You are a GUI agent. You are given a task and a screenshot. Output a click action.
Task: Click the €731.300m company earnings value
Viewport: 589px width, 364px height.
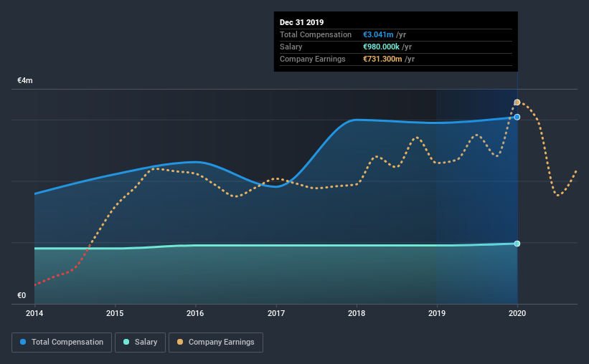[x=382, y=59]
